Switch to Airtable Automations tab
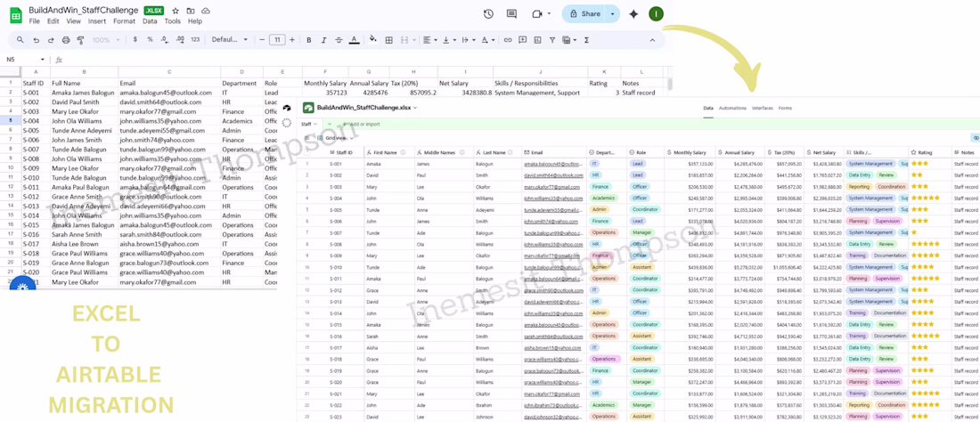This screenshot has height=422, width=980. pyautogui.click(x=732, y=108)
